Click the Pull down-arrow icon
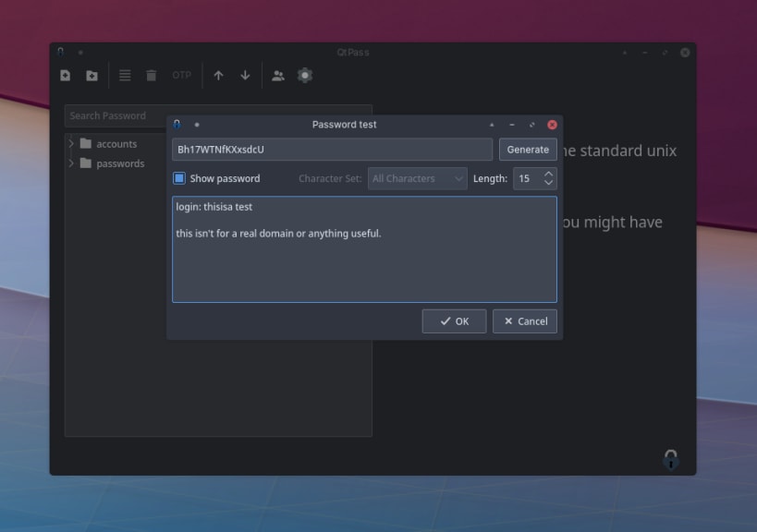The width and height of the screenshot is (757, 532). [244, 75]
